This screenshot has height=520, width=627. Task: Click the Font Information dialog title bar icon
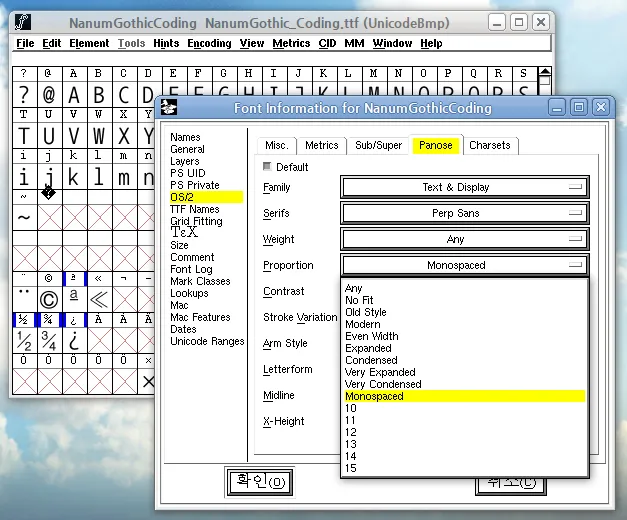coord(169,108)
